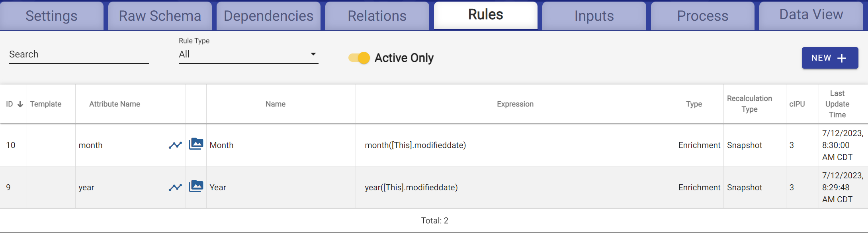Screen dimensions: 868x233
Task: Switch to the Settings tab
Action: (x=51, y=16)
